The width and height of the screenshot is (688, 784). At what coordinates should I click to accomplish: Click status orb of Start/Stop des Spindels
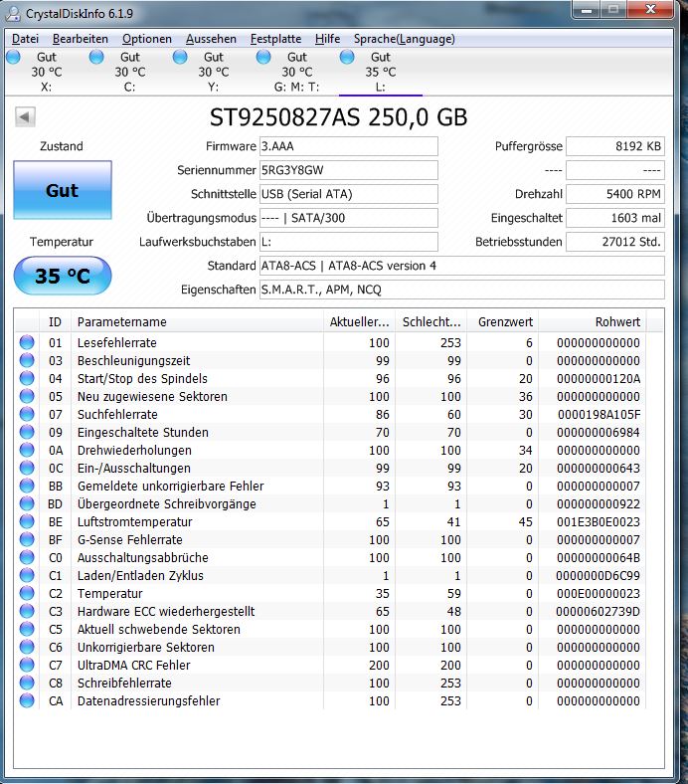[27, 378]
